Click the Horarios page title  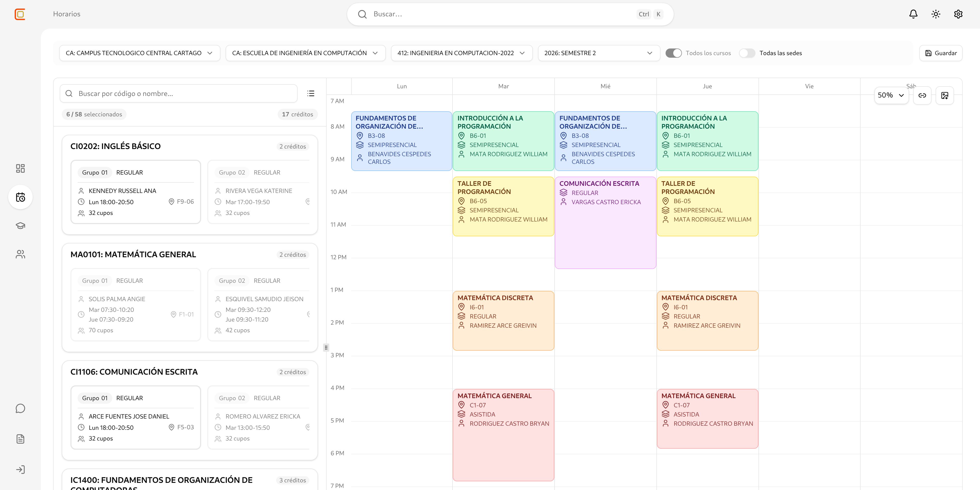click(x=67, y=14)
